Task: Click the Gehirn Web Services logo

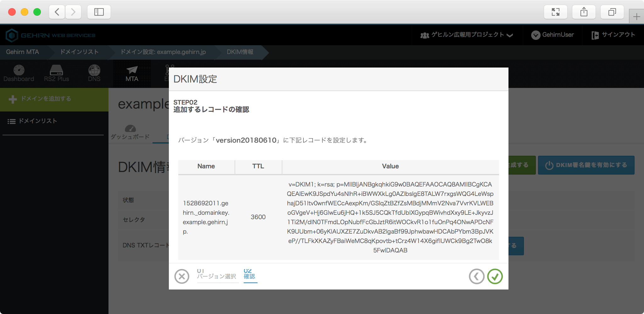Action: coord(51,35)
